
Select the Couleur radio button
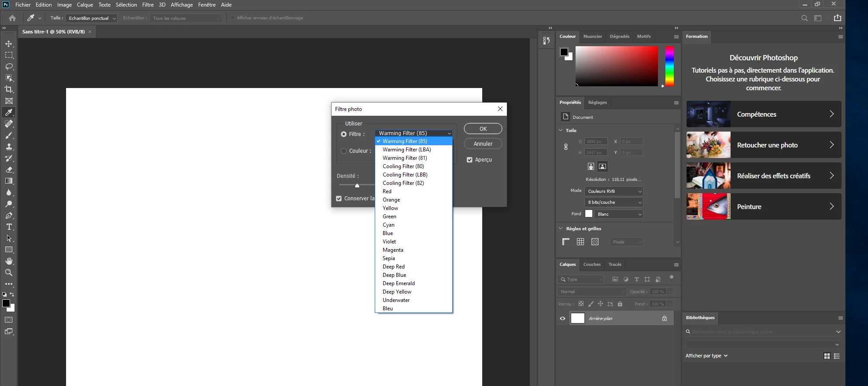coord(344,151)
